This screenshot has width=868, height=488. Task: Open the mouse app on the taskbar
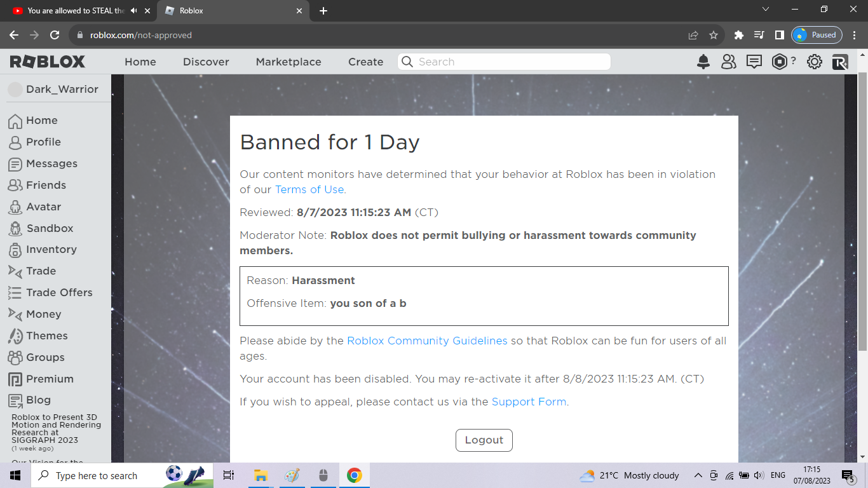pyautogui.click(x=323, y=475)
